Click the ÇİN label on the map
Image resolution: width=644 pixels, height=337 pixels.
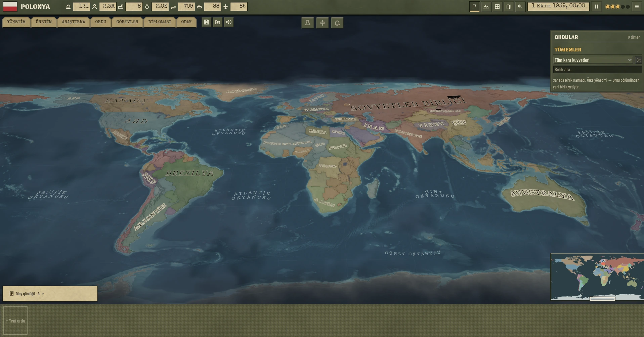point(459,122)
